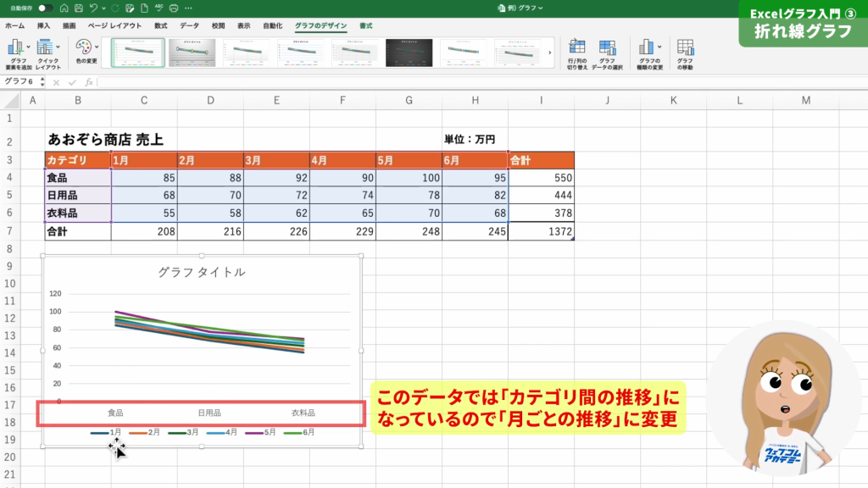
Task: Open the 色の変更 color palette
Action: click(86, 53)
